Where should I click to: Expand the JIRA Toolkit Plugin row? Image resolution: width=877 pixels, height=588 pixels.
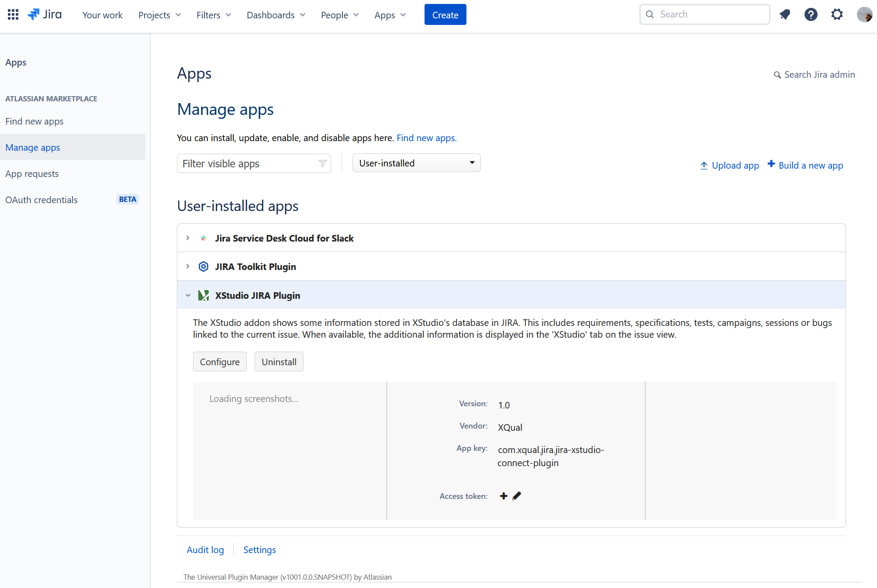coord(188,266)
